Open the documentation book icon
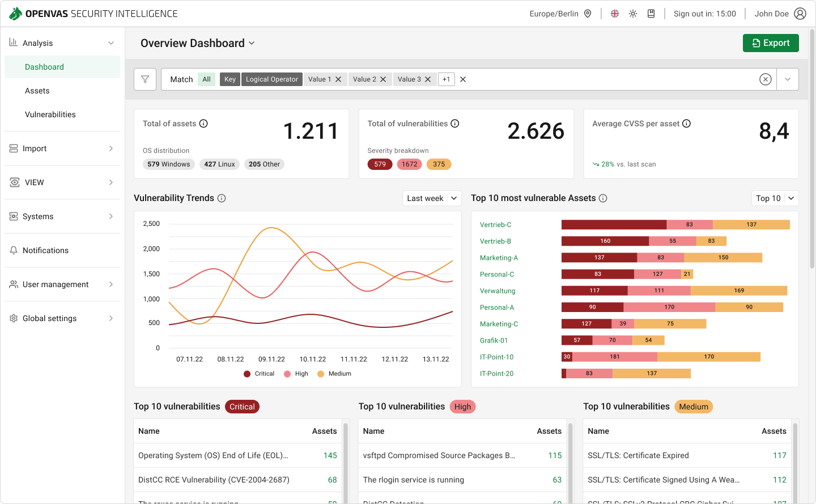This screenshot has width=816, height=504. (x=651, y=14)
